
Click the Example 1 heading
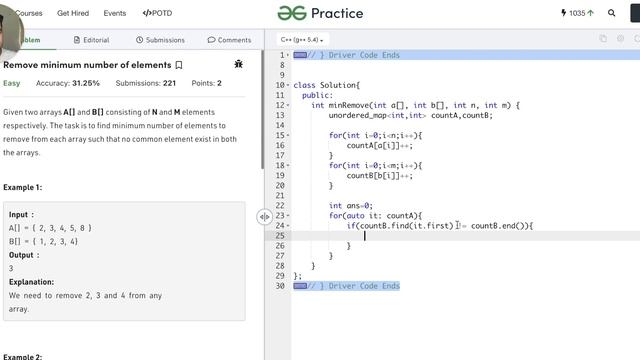click(22, 187)
